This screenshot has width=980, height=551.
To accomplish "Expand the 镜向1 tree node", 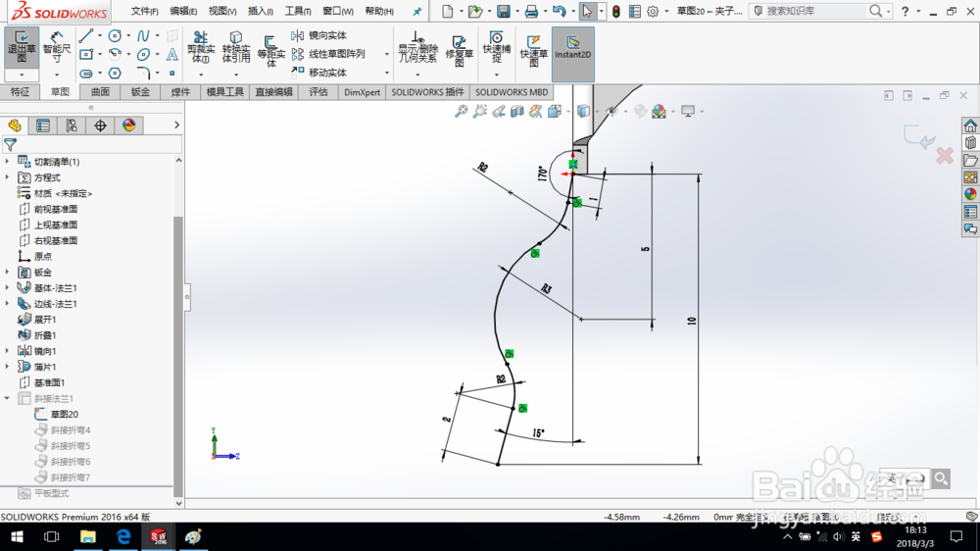I will (8, 351).
